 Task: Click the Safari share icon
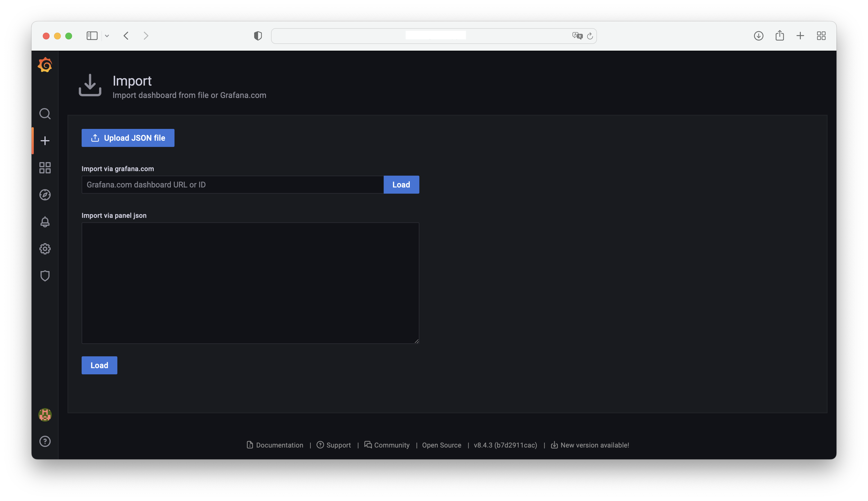coord(779,35)
